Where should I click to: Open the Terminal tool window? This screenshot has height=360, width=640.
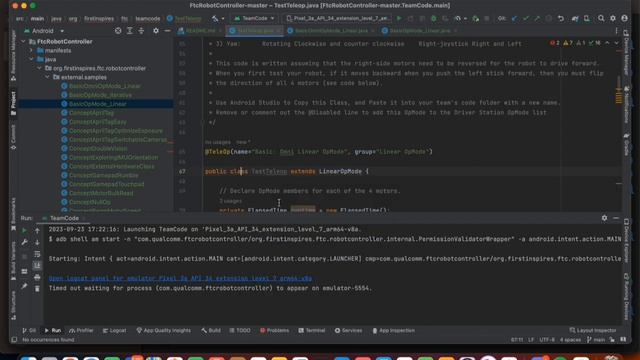click(x=312, y=330)
